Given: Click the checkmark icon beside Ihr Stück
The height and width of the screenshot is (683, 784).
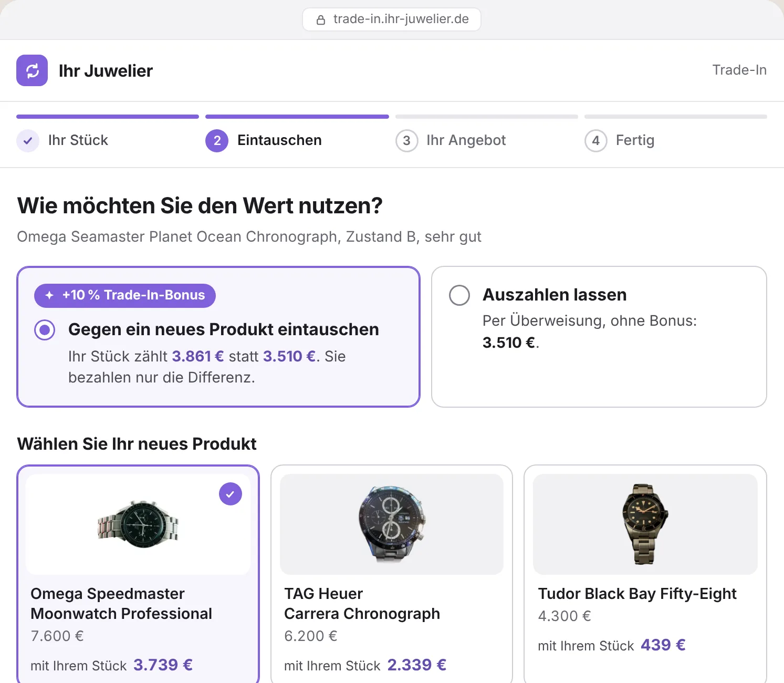Looking at the screenshot, I should click(x=28, y=141).
